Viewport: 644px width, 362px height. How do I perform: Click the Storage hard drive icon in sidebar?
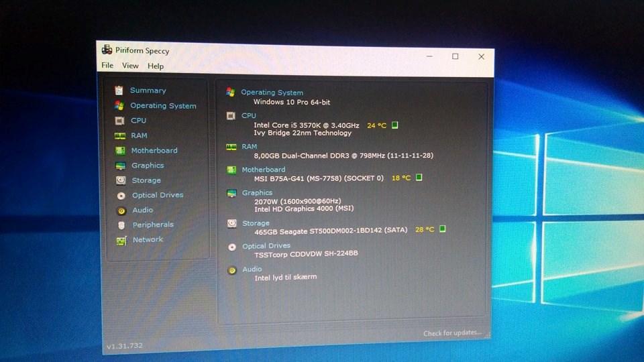[121, 180]
